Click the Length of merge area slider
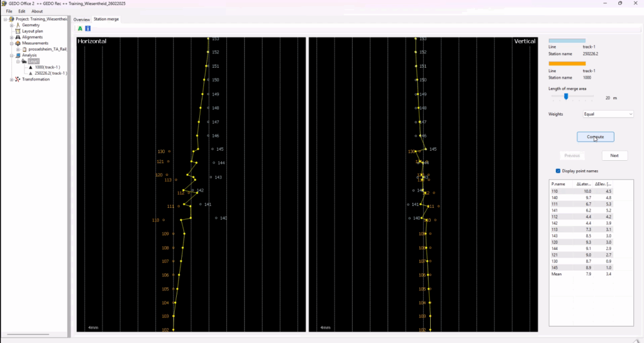 pos(567,97)
